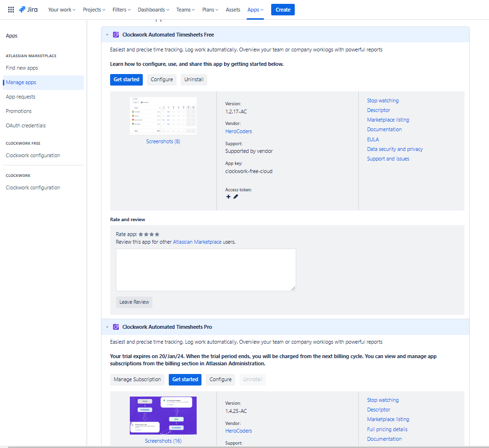Edit the access token with pencil icon
The height and width of the screenshot is (448, 489).
(236, 197)
